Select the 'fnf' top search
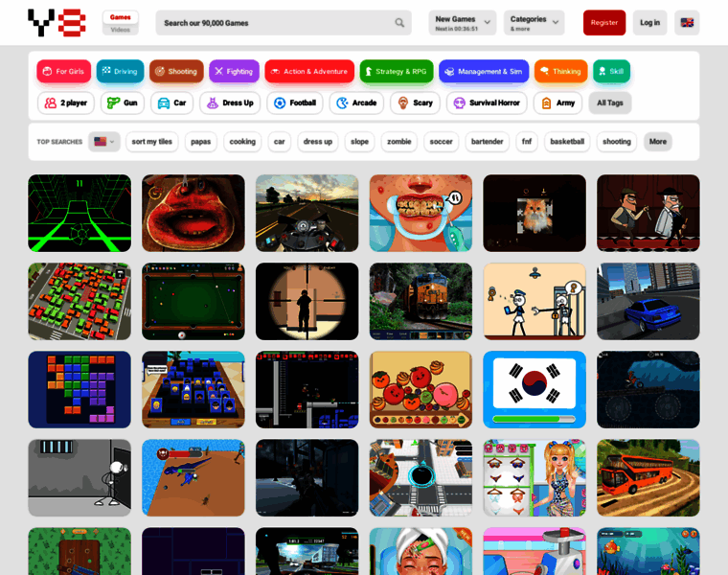This screenshot has height=575, width=728. (527, 142)
